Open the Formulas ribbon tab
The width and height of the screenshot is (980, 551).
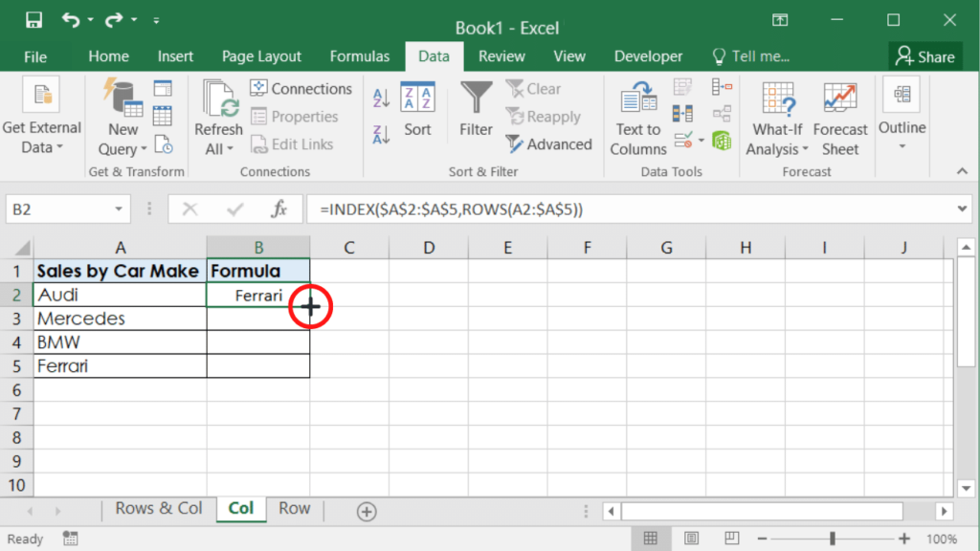[360, 56]
